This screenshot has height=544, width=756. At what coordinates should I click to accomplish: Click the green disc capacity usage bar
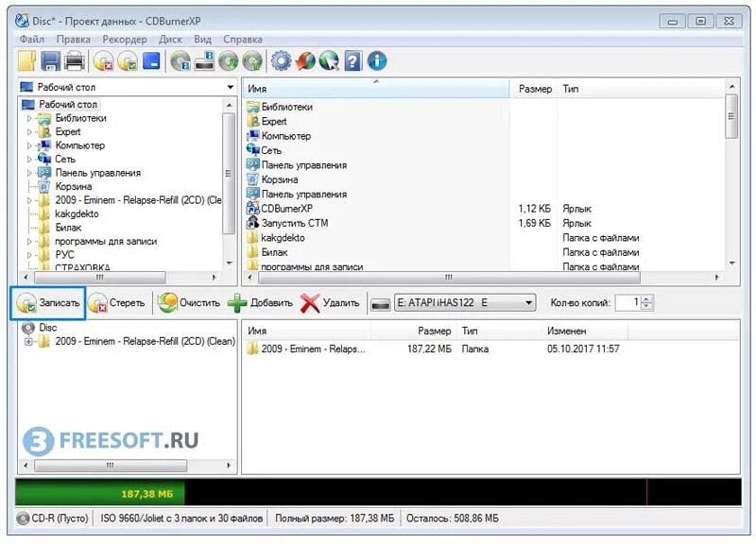point(100,493)
